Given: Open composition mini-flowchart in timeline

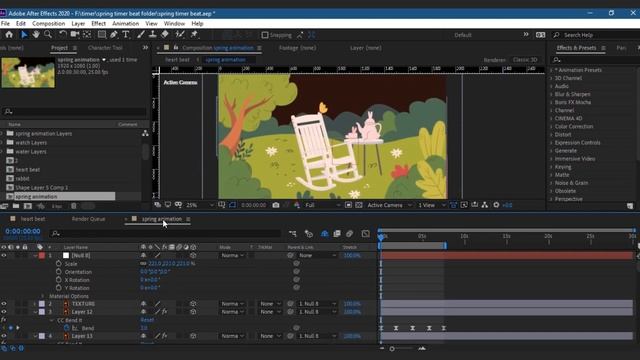Looking at the screenshot, I should point(293,233).
